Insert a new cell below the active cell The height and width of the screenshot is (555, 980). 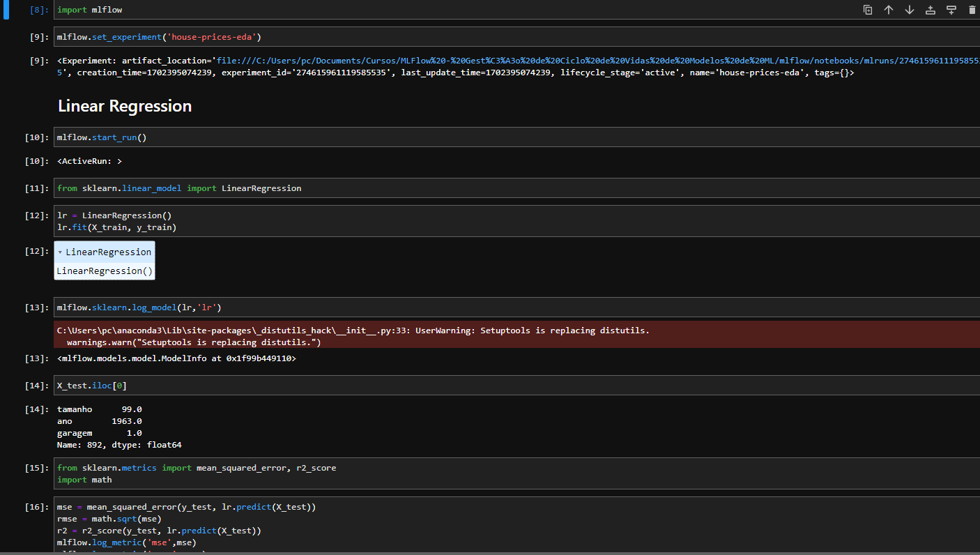[x=951, y=10]
